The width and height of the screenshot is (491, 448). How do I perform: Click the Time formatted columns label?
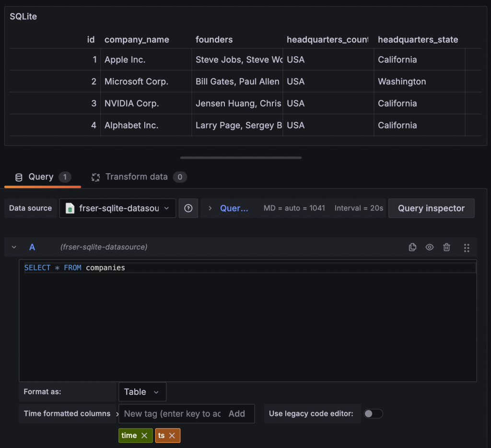[67, 413]
